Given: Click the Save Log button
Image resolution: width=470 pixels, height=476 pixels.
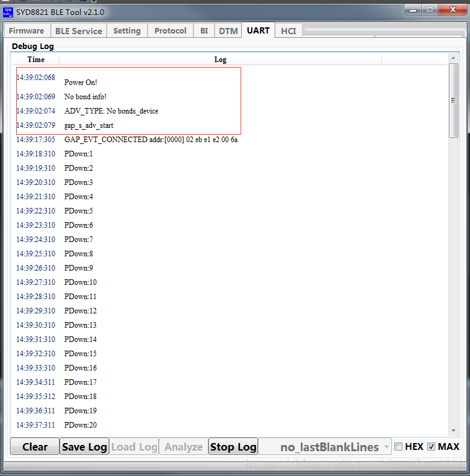Looking at the screenshot, I should tap(84, 447).
